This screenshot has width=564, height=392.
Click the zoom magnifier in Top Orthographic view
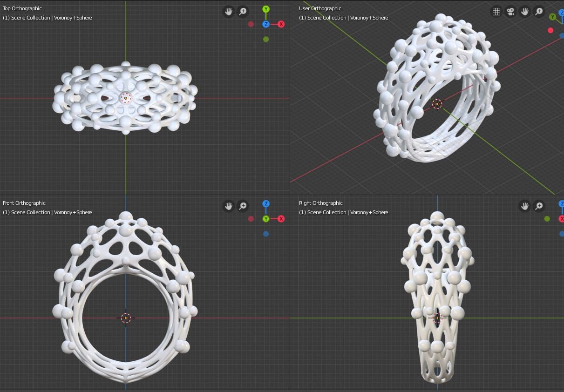coord(243,12)
